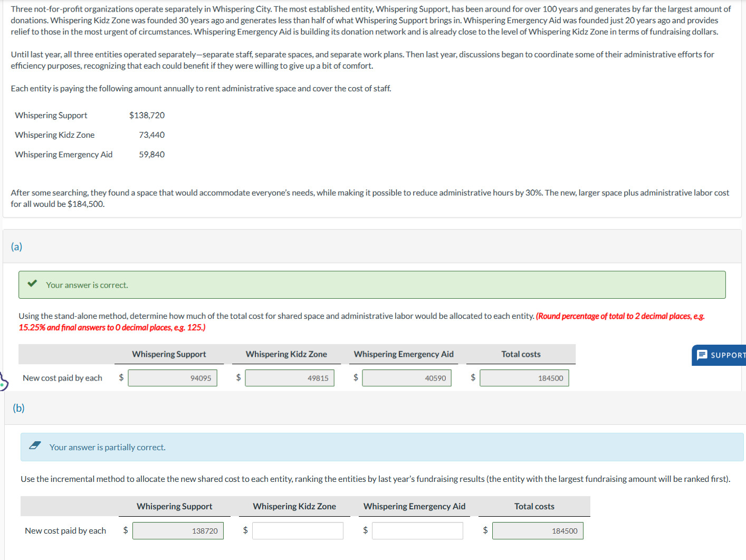Click 'Your answer is correct.' message

pos(87,285)
